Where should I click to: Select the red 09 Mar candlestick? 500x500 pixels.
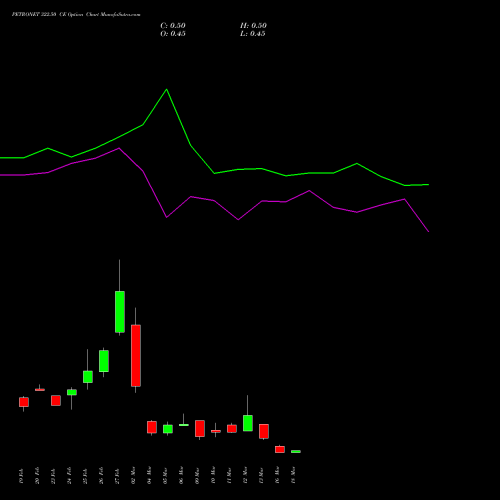tap(200, 428)
